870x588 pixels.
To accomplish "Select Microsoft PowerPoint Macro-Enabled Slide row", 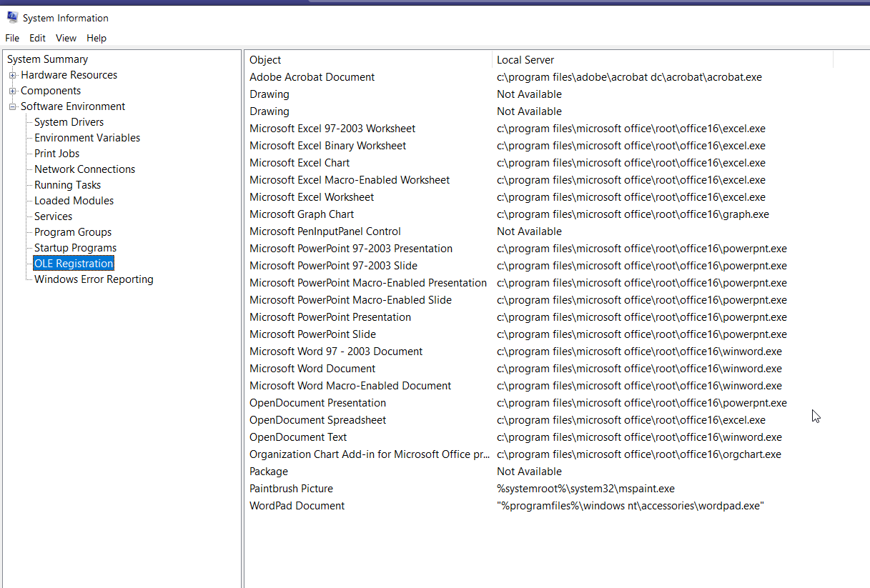I will click(x=350, y=300).
